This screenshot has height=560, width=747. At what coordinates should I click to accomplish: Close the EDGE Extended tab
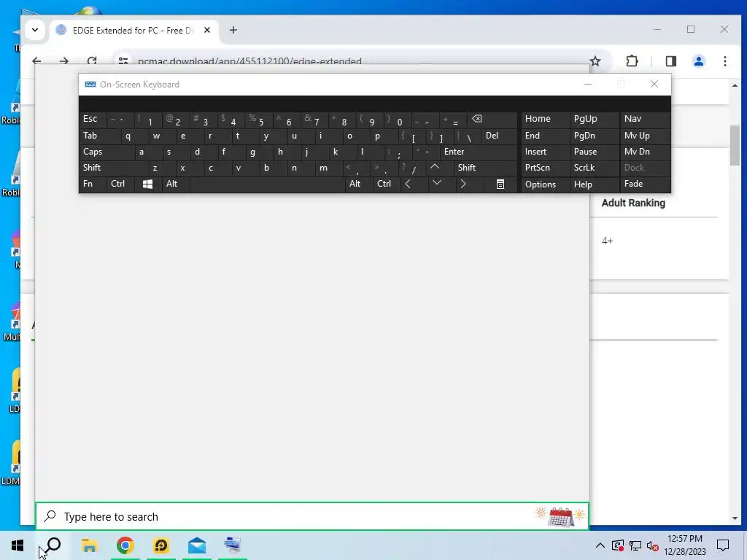207,30
